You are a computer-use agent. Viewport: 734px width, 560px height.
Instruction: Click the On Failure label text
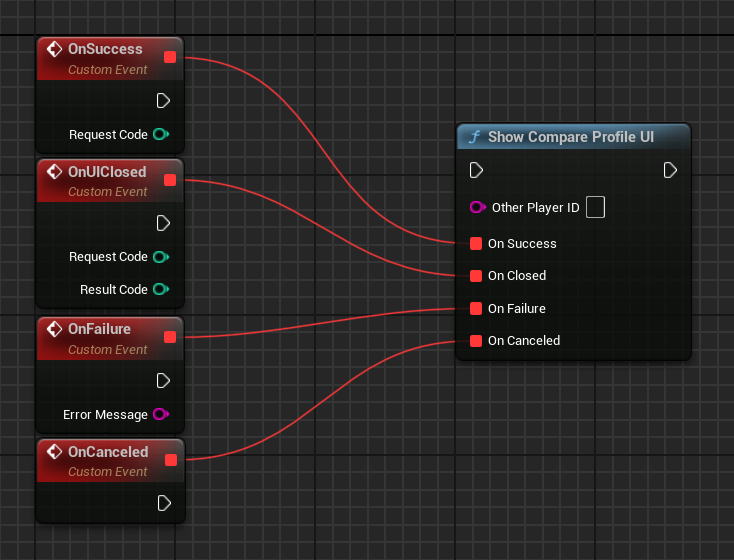pos(517,309)
